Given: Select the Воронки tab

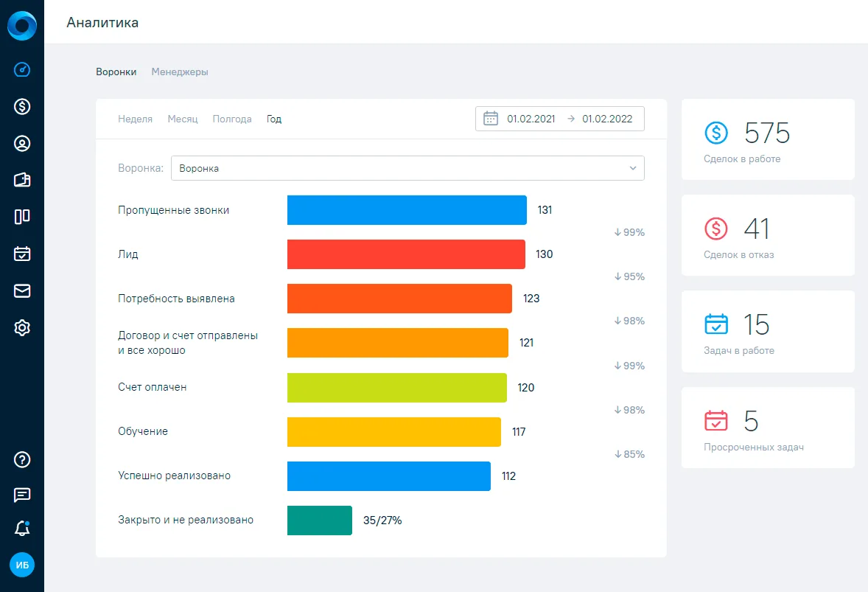Looking at the screenshot, I should (x=116, y=72).
